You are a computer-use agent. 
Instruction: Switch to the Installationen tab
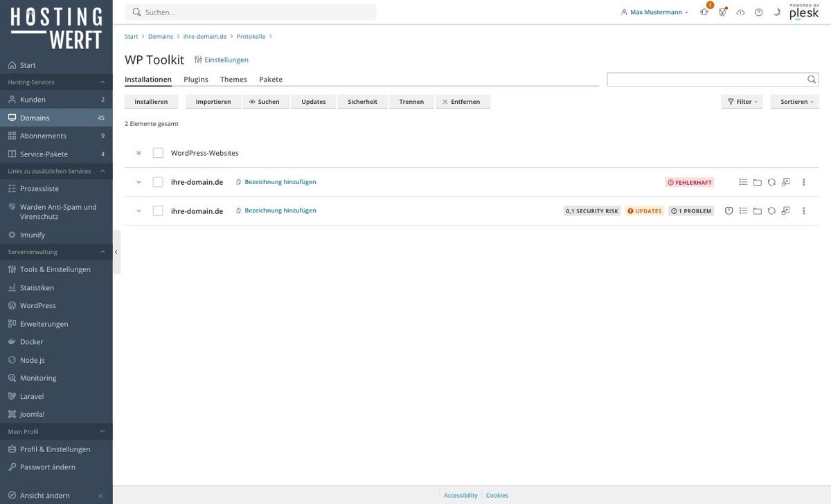148,80
